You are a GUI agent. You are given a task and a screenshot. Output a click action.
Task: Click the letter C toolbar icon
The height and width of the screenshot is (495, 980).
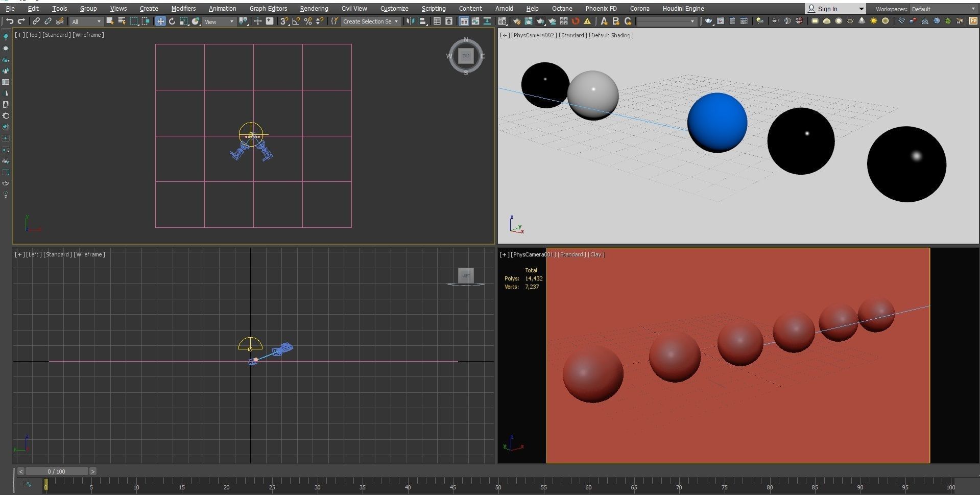pyautogui.click(x=628, y=21)
